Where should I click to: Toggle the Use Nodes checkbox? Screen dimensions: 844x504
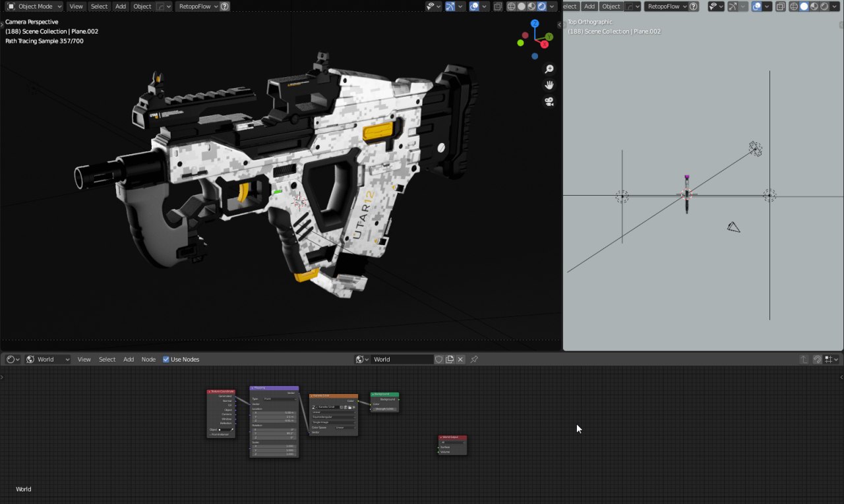[x=166, y=360]
